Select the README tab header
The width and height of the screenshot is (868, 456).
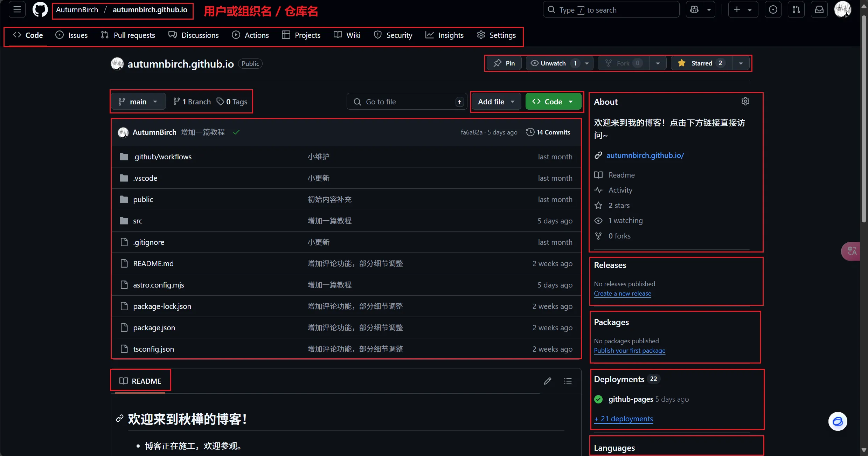[140, 381]
